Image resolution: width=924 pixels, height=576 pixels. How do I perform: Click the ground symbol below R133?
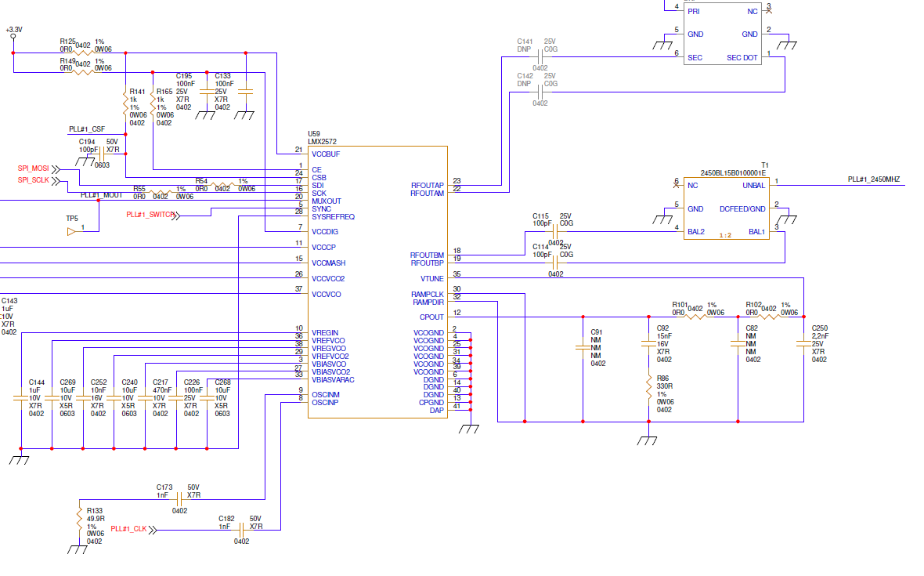click(x=78, y=549)
